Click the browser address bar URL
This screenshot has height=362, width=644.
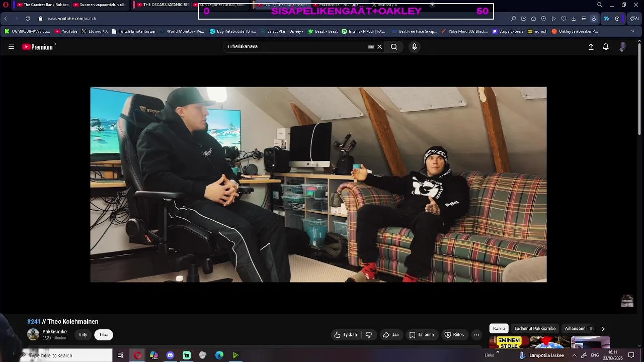[x=72, y=19]
